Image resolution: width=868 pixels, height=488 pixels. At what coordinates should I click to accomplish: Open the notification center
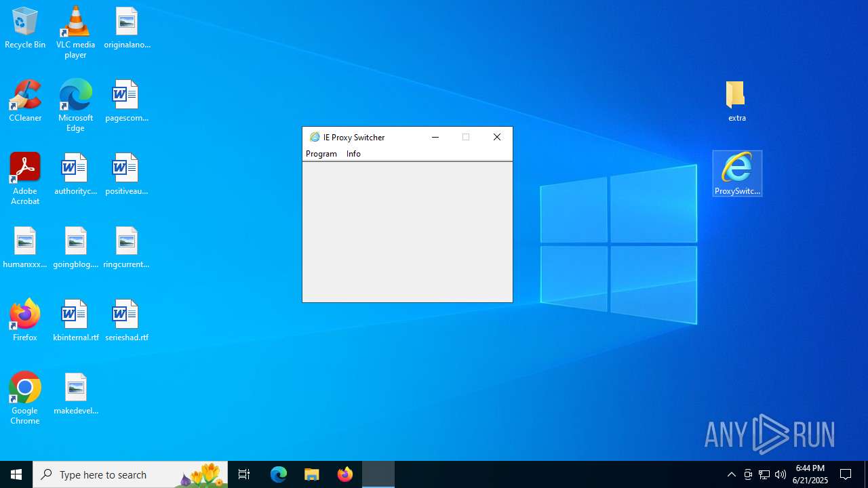pyautogui.click(x=846, y=474)
